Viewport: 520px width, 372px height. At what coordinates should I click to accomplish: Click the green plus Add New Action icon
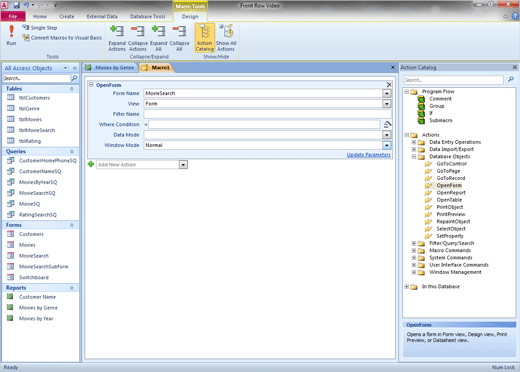[91, 164]
